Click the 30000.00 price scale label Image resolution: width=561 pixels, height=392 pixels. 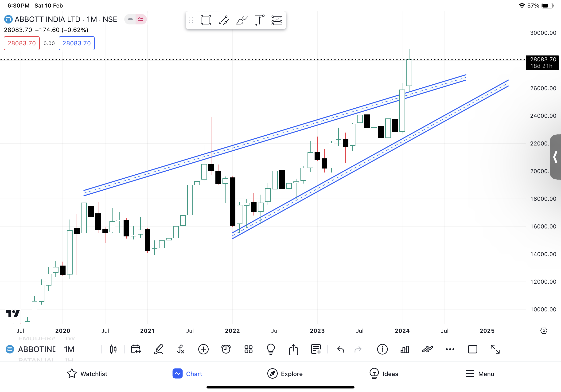(543, 33)
